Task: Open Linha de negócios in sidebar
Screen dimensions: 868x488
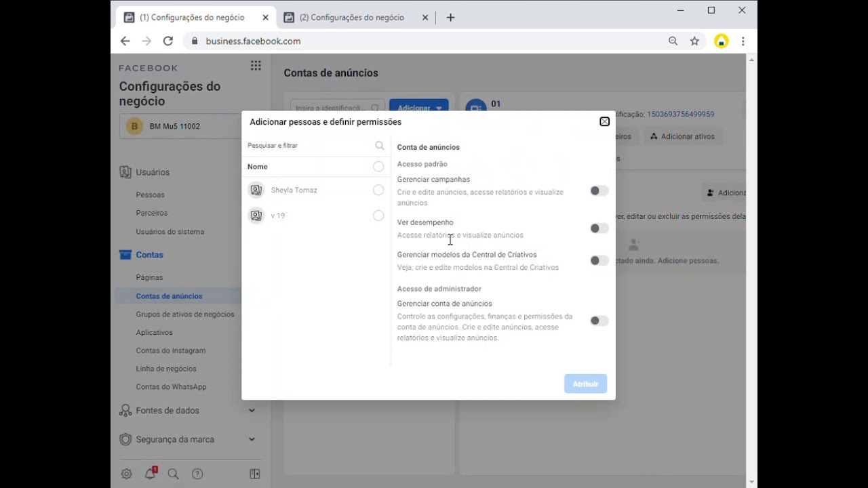Action: [166, 369]
